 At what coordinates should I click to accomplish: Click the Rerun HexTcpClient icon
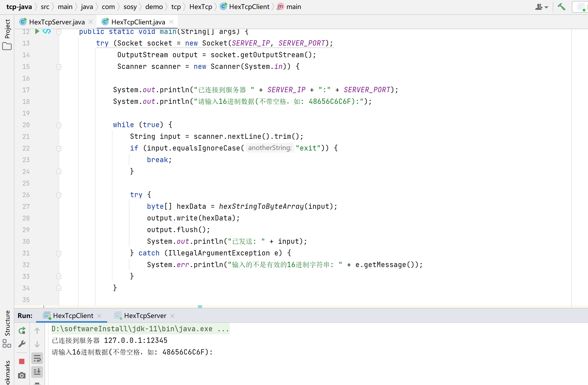[22, 330]
